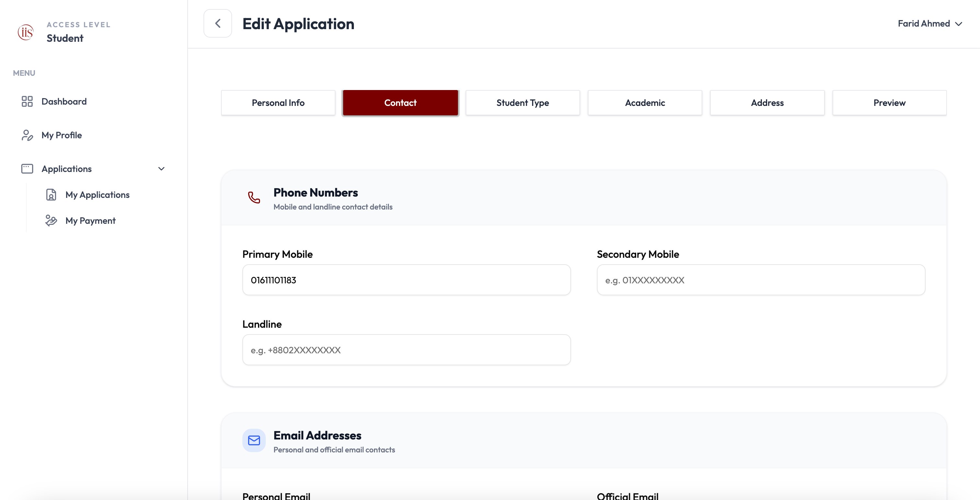Click the Phone Numbers section heading

point(315,193)
